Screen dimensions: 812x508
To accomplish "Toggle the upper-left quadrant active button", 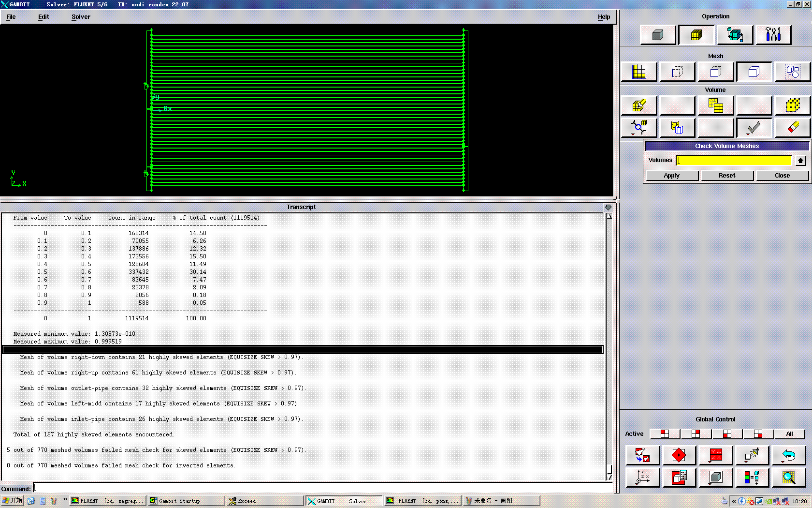I will pyautogui.click(x=665, y=434).
